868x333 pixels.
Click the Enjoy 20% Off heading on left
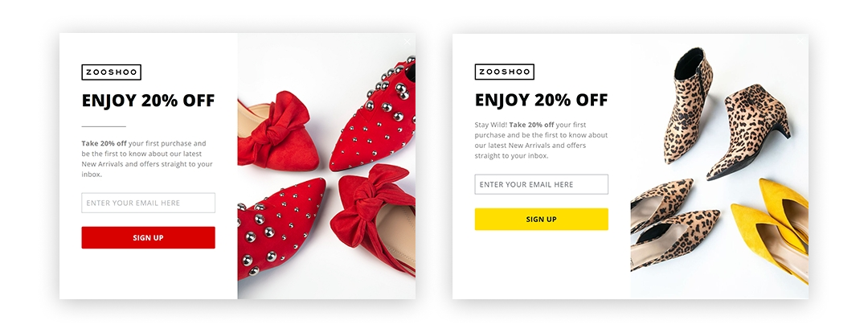(x=148, y=101)
